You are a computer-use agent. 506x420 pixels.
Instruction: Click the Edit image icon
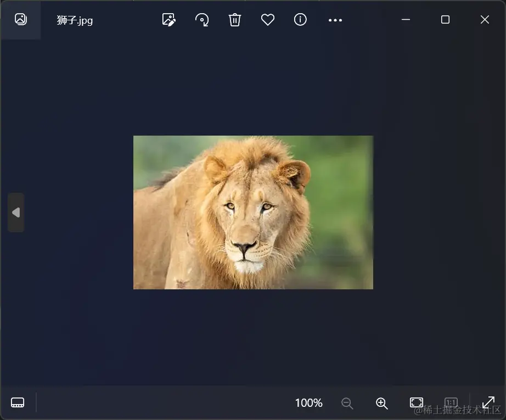(169, 20)
